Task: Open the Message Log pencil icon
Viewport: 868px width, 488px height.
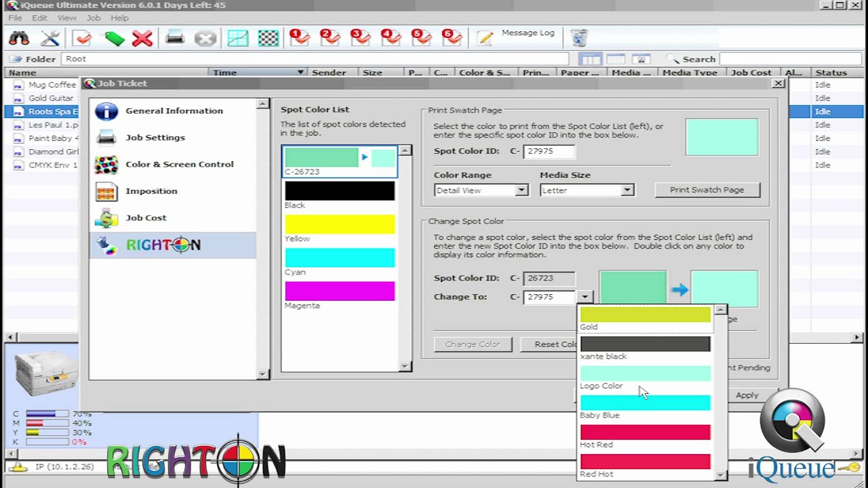Action: coord(485,38)
